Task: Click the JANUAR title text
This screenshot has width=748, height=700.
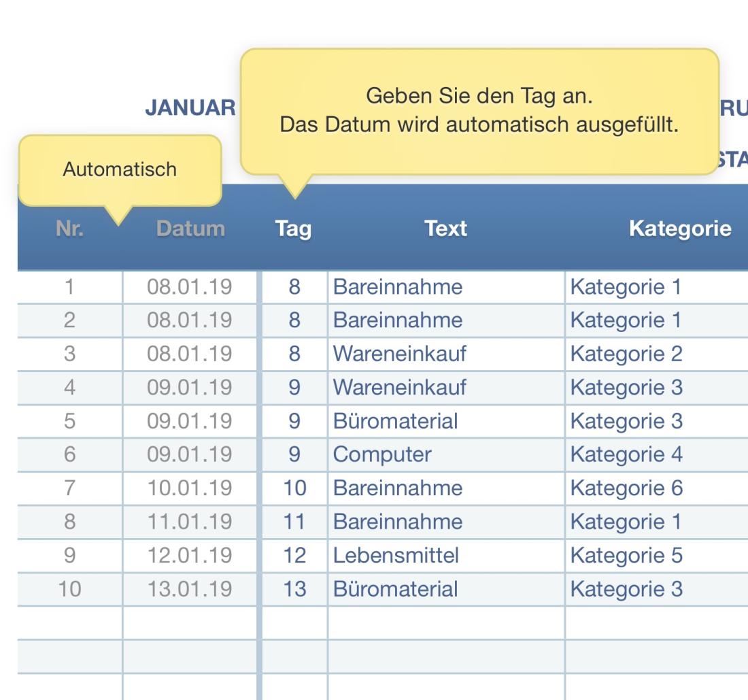Action: [190, 107]
